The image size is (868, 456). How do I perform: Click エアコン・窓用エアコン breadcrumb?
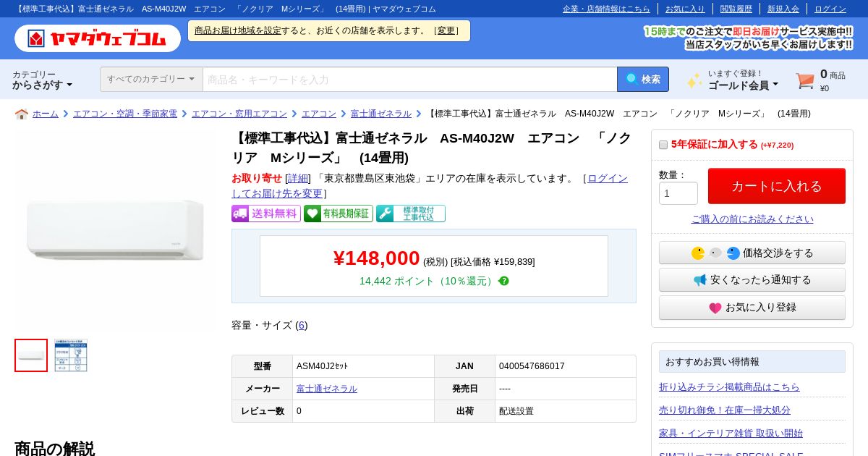point(239,114)
